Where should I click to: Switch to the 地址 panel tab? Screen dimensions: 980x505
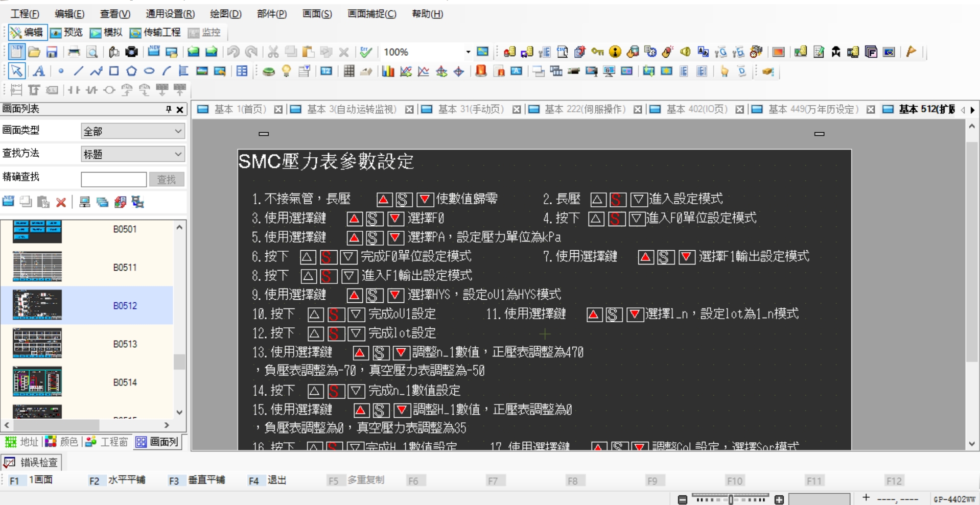click(21, 442)
